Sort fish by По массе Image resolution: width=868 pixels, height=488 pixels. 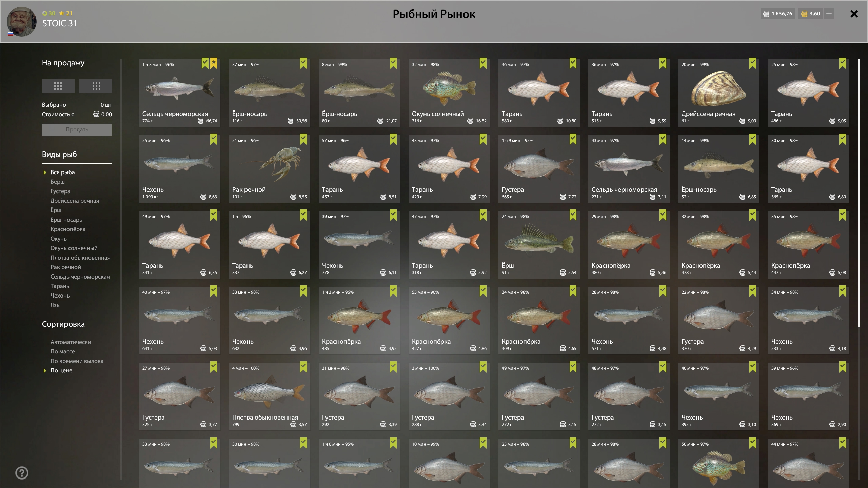(63, 351)
